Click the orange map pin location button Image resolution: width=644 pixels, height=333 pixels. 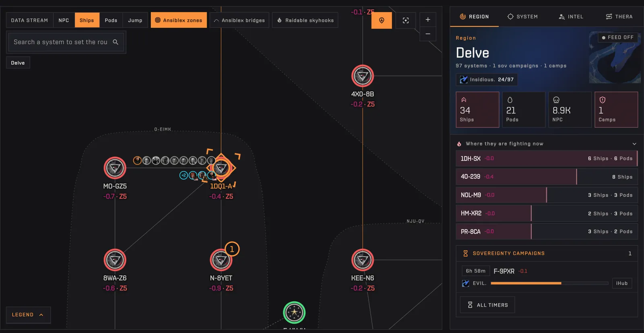click(x=382, y=20)
